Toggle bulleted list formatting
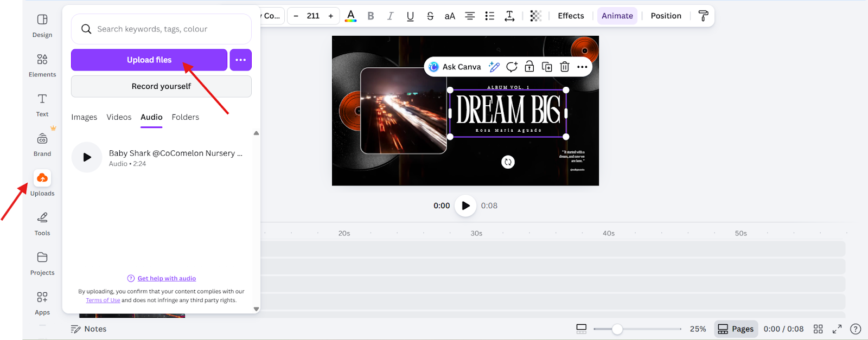 [490, 16]
